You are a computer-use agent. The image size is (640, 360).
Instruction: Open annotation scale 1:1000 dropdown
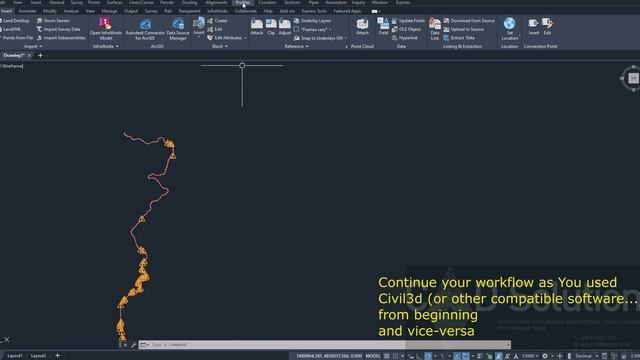tap(530, 356)
